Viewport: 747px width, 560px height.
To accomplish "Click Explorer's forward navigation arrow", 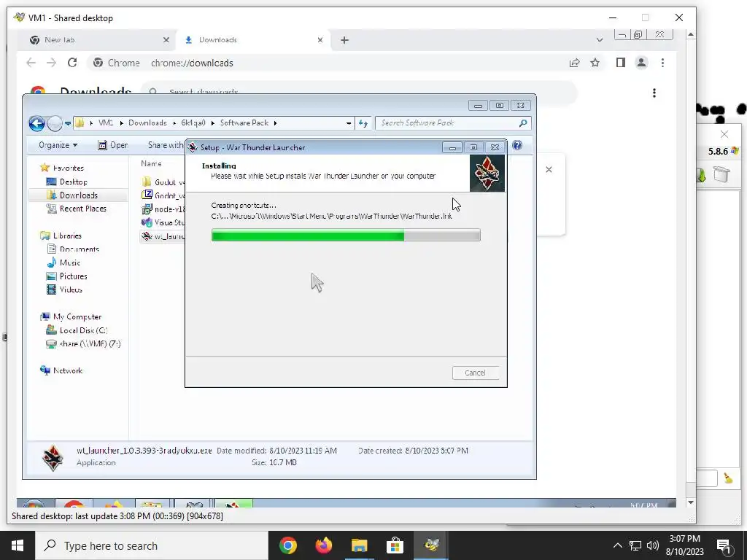I will [55, 123].
